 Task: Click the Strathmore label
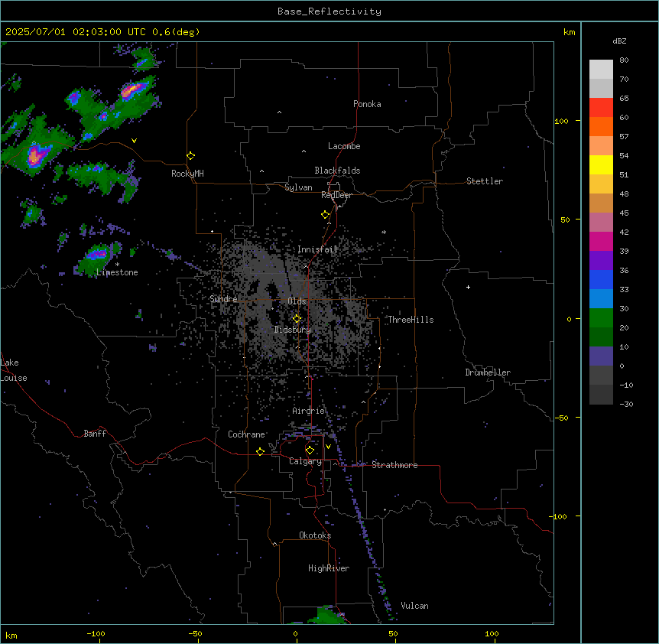click(x=394, y=465)
